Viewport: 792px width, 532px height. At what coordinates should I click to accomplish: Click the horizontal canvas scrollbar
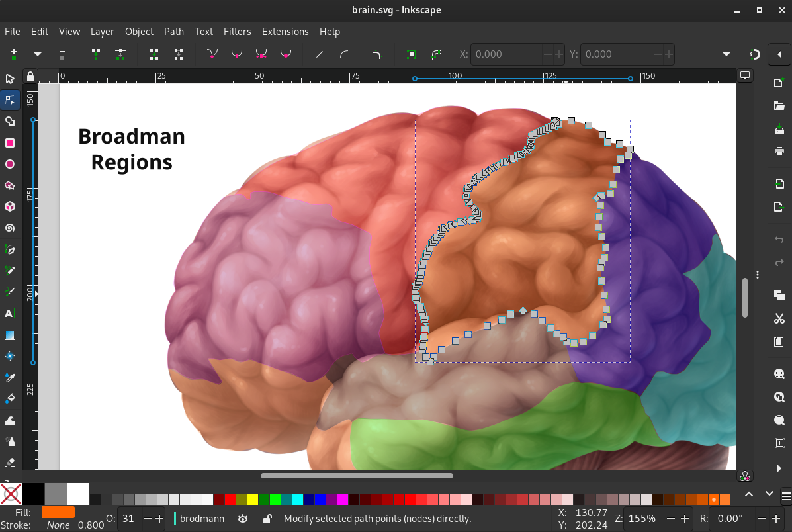[357, 475]
